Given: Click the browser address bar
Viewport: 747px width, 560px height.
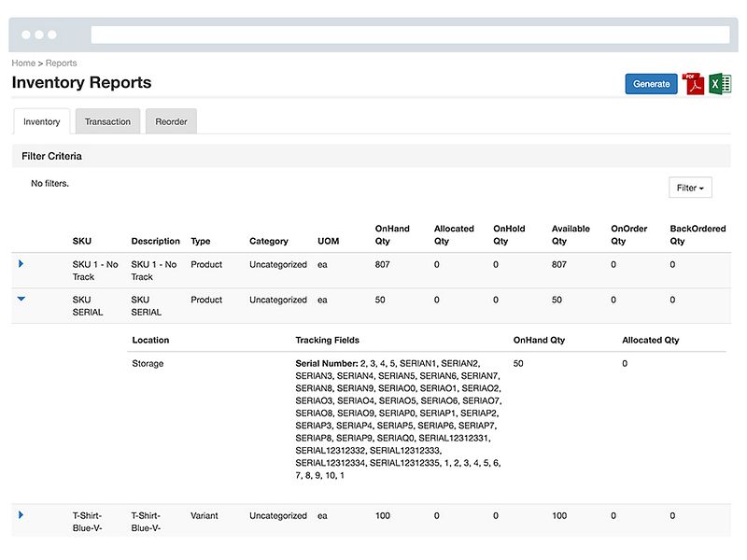Looking at the screenshot, I should pyautogui.click(x=410, y=35).
